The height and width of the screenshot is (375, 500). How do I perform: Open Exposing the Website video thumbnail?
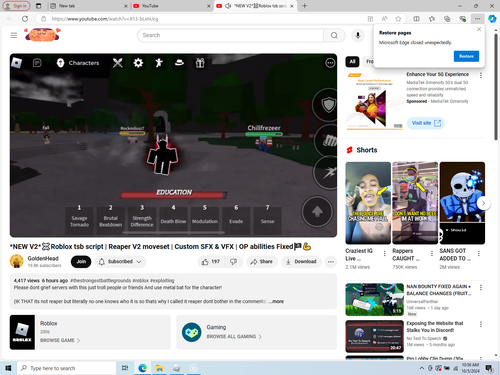pos(375,336)
